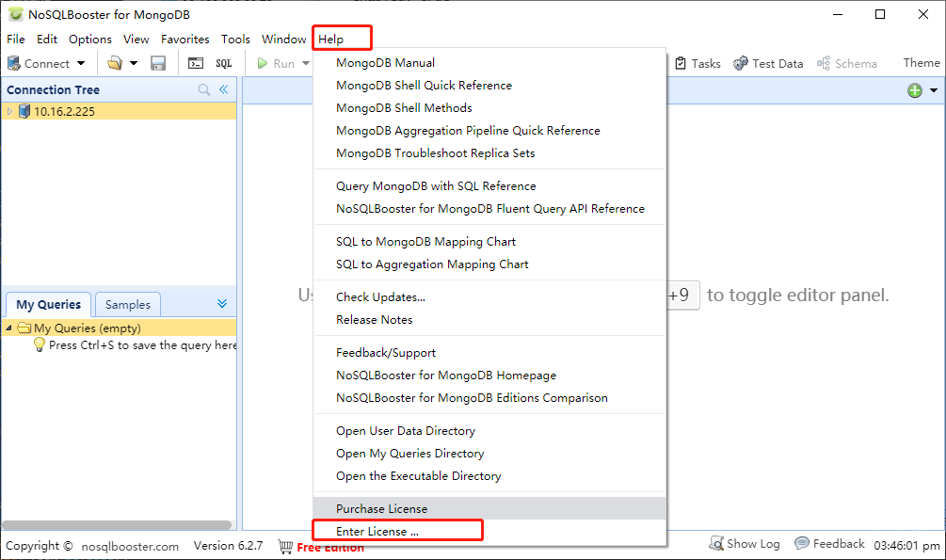Image resolution: width=946 pixels, height=560 pixels.
Task: Open the tab list dropdown arrow
Action: [934, 90]
